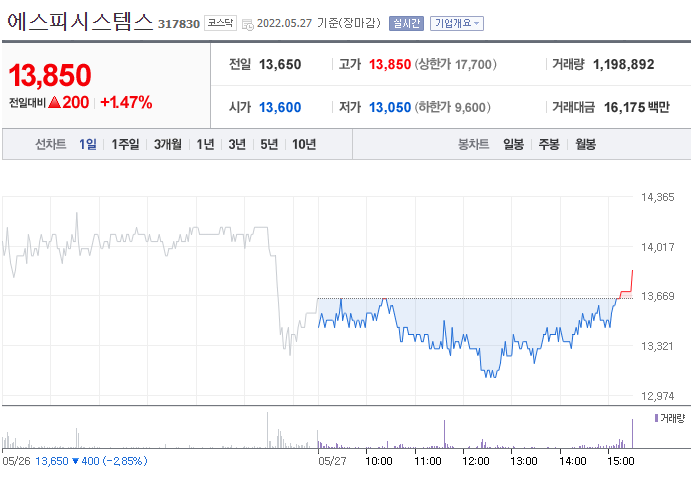
Task: Open the 기업개요 dropdown
Action: (x=457, y=23)
